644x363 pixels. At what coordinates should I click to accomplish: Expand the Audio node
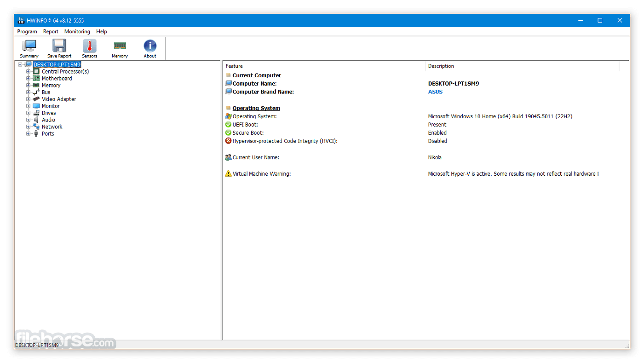click(x=29, y=120)
